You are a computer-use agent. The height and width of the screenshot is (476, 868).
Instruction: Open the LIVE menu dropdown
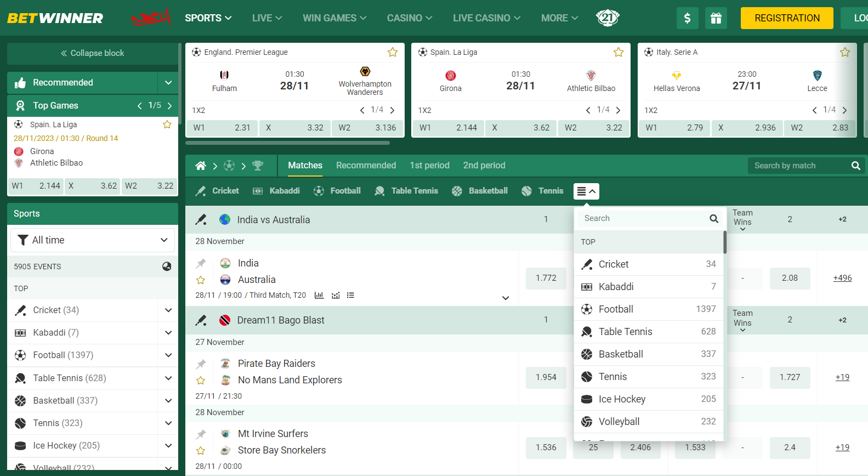pos(267,18)
